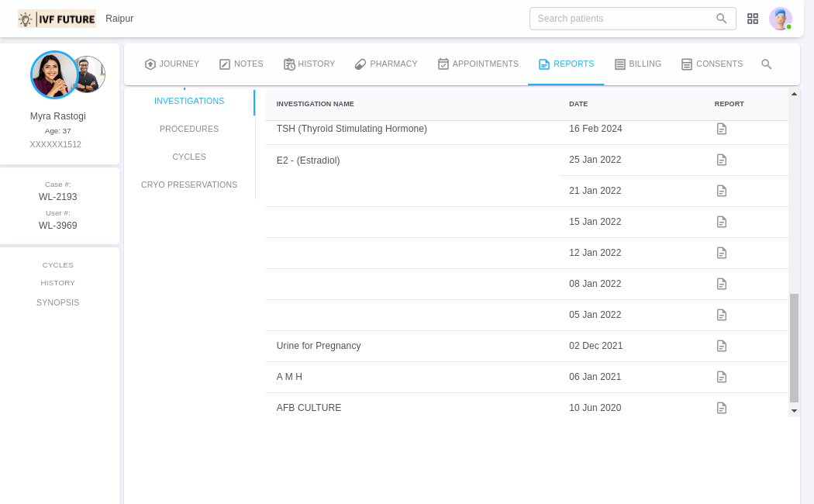The width and height of the screenshot is (814, 504).
Task: Open the user avatar menu at top right
Action: tap(780, 19)
